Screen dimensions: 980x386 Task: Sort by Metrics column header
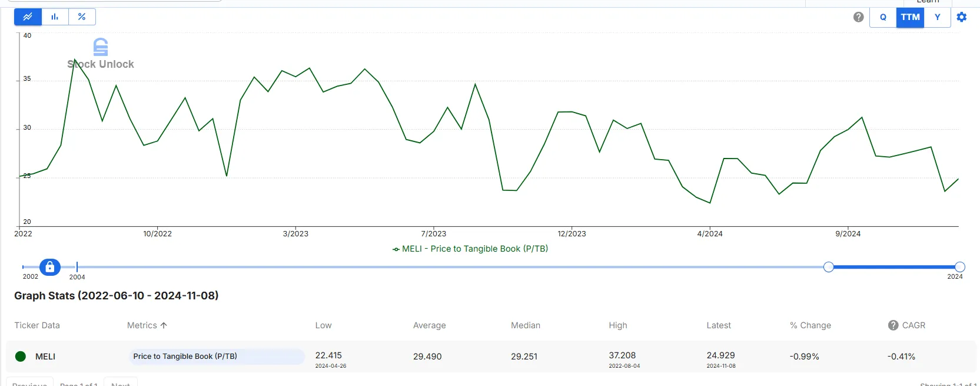coord(147,325)
